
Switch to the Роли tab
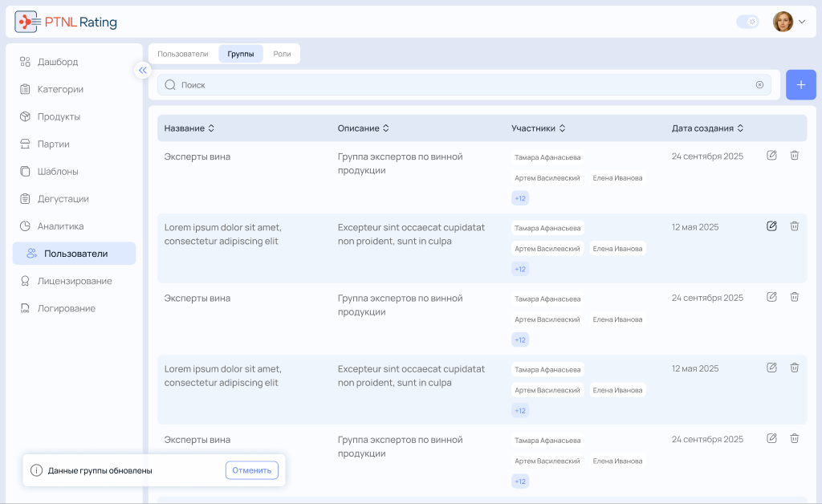[282, 54]
